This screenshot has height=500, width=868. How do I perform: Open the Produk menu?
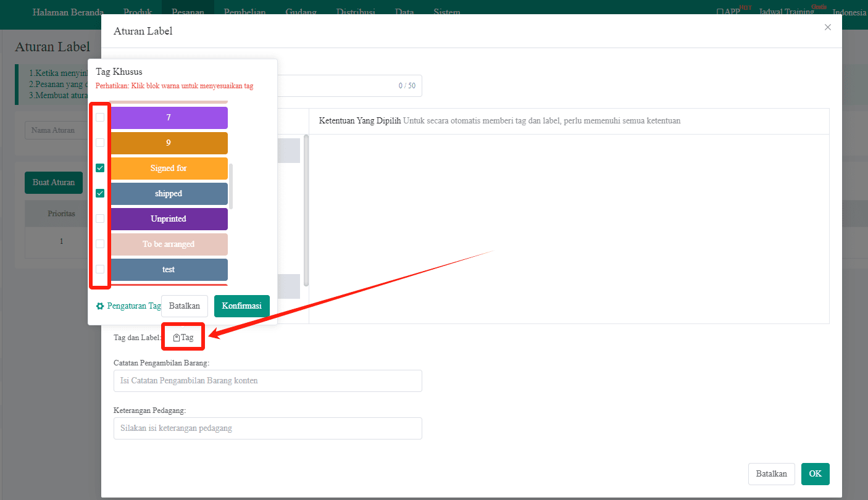point(138,12)
